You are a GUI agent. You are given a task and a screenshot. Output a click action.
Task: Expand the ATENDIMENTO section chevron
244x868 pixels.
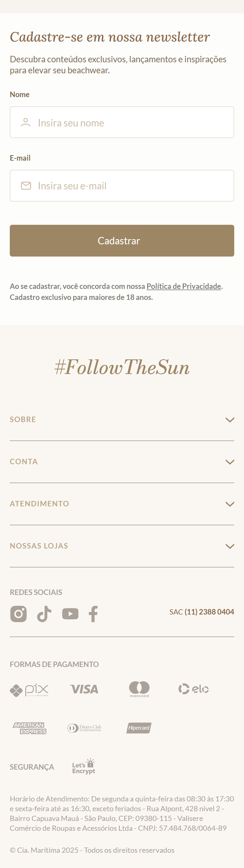point(230,504)
